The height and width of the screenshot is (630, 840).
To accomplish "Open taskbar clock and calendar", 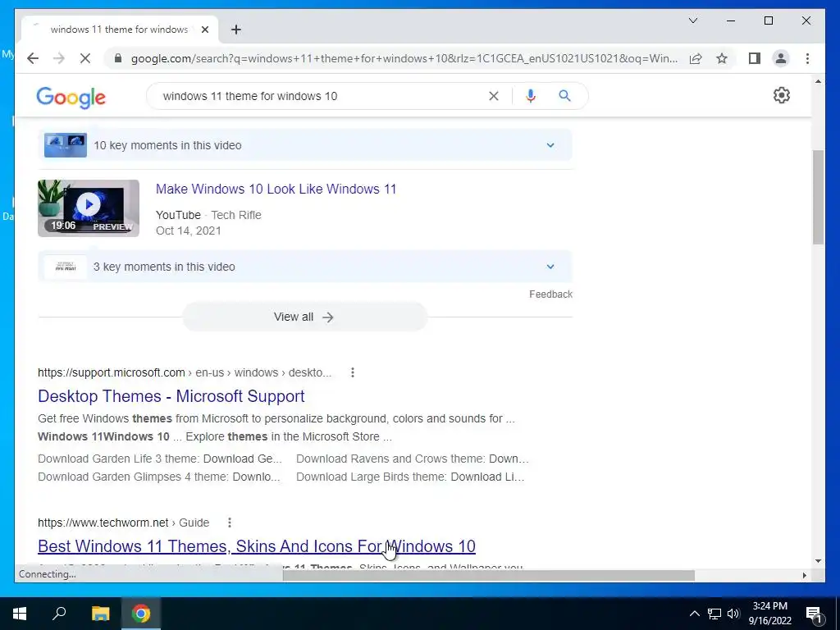I will pyautogui.click(x=769, y=614).
